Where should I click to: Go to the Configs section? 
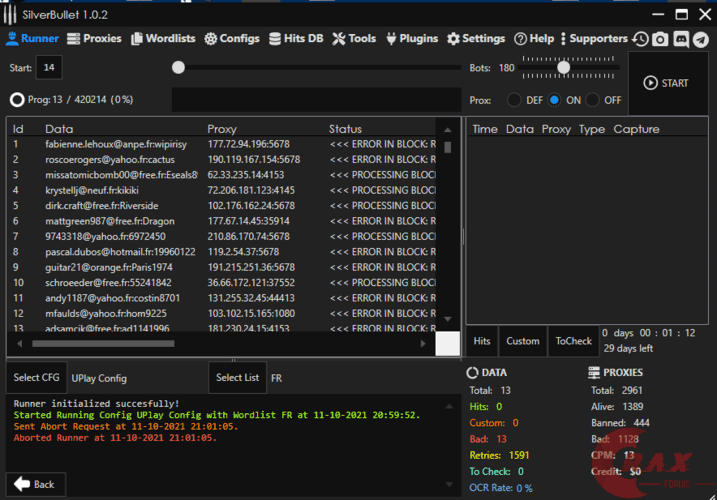232,39
